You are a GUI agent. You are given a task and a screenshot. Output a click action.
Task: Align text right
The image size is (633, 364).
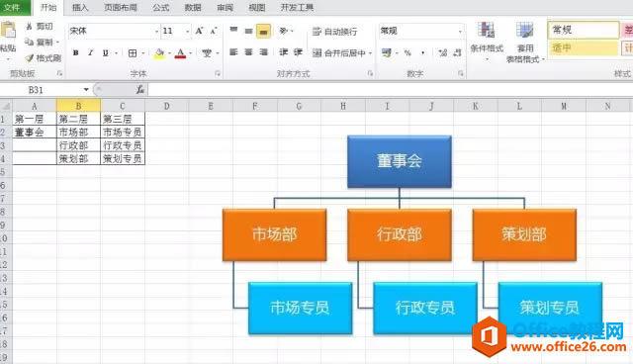pyautogui.click(x=264, y=52)
